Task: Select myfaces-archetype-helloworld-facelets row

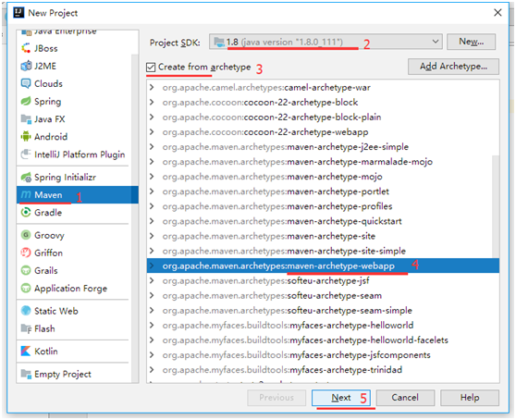Action: pyautogui.click(x=323, y=340)
